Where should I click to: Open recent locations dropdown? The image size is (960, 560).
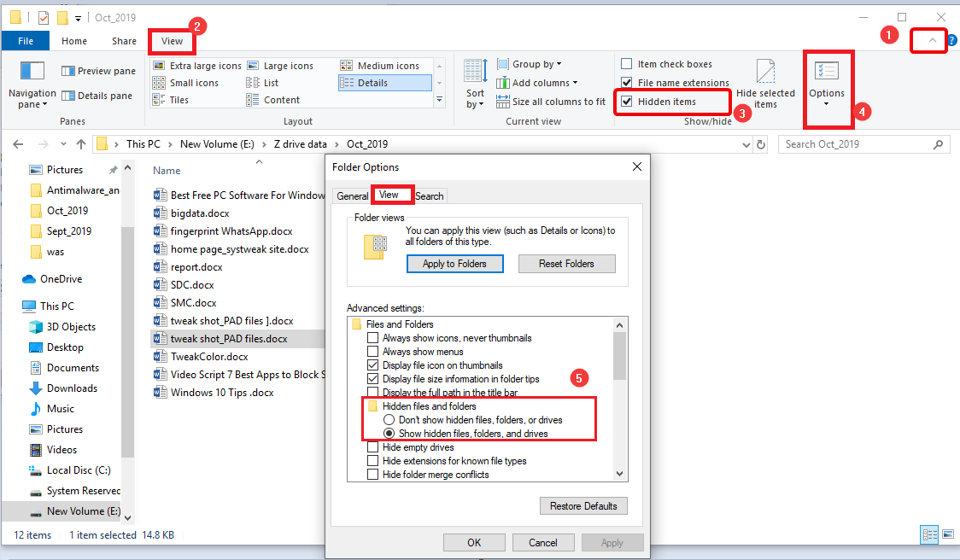click(x=63, y=144)
